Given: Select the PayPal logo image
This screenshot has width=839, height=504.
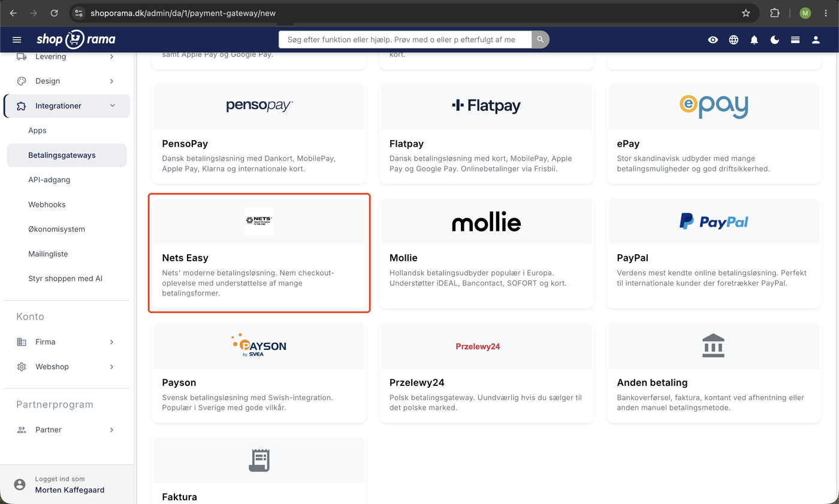Looking at the screenshot, I should (x=714, y=222).
